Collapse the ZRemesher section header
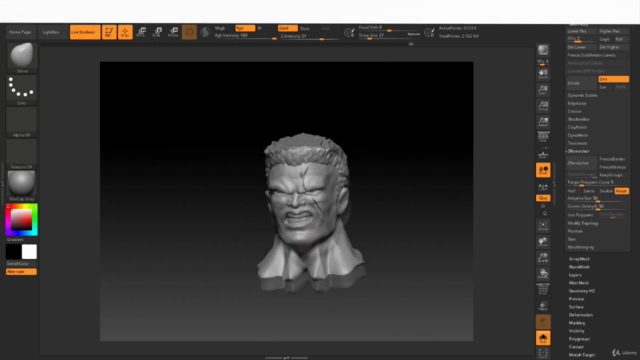Screen dimensions: 640x360 tap(578, 151)
